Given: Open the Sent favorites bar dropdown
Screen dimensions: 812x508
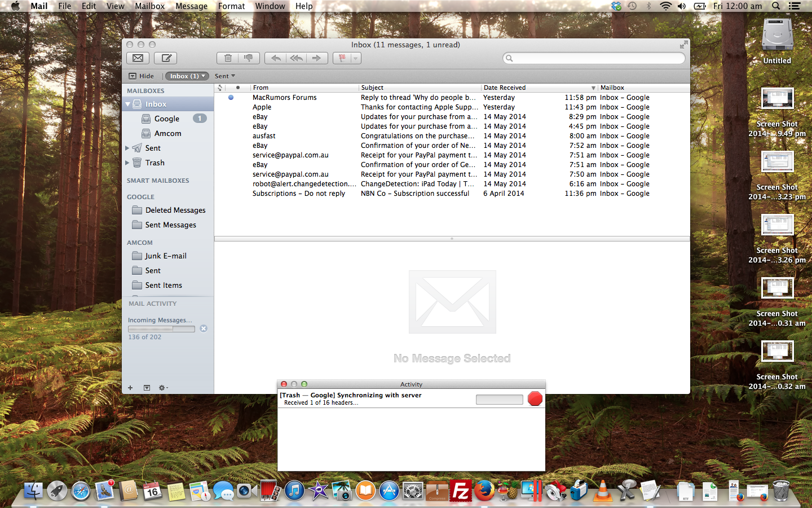Looking at the screenshot, I should point(224,76).
